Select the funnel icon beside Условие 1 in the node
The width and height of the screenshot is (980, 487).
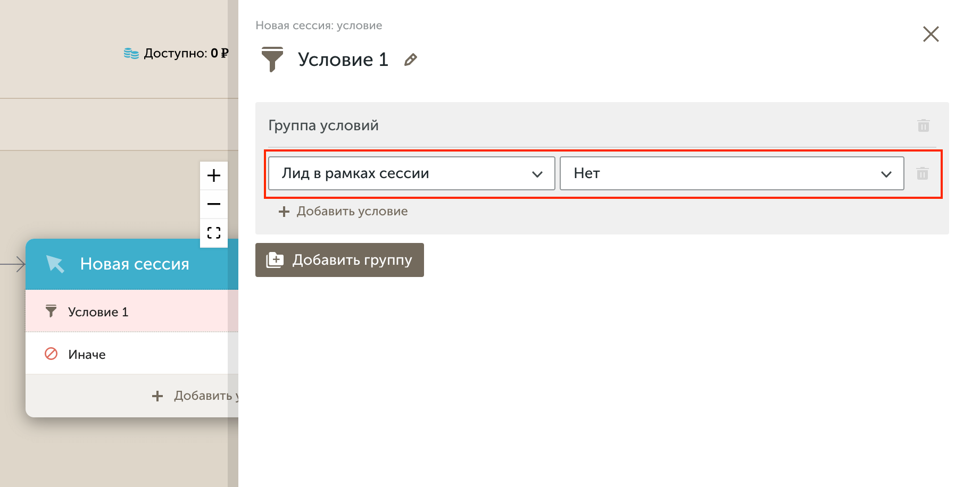(x=51, y=311)
